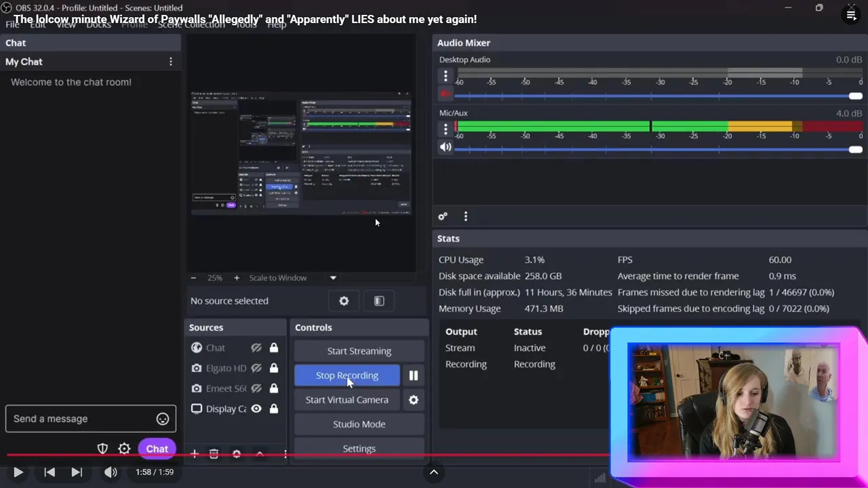The height and width of the screenshot is (488, 868).
Task: Select the Chat browser source
Action: tap(216, 348)
